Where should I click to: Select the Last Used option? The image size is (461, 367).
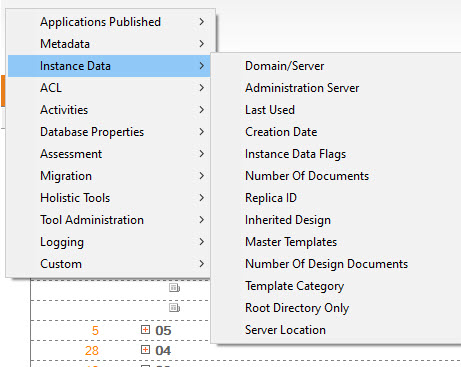tap(337, 110)
